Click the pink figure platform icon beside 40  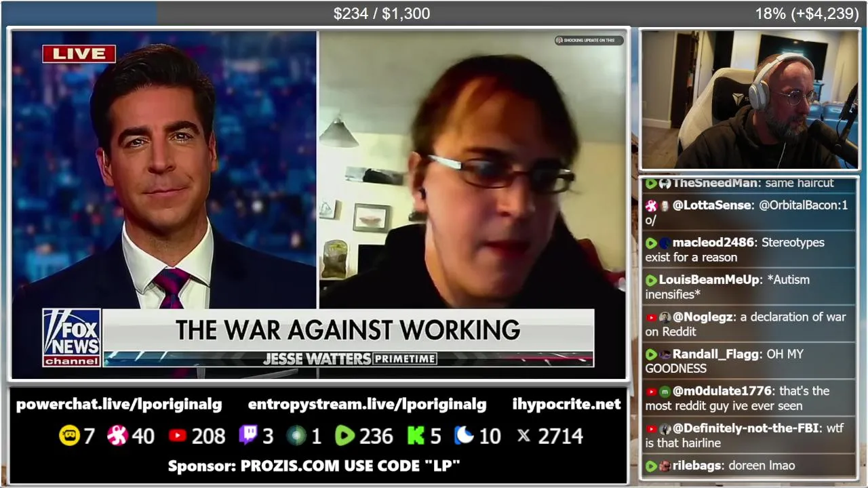[117, 436]
